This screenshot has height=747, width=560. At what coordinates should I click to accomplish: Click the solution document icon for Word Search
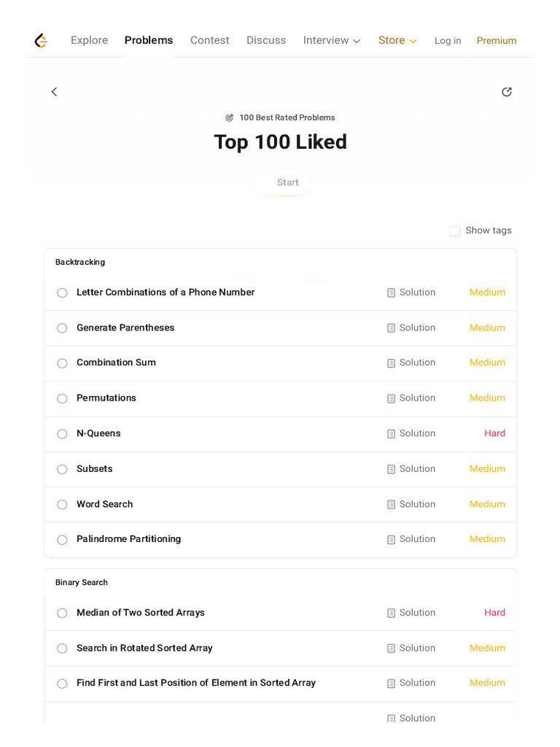point(391,505)
